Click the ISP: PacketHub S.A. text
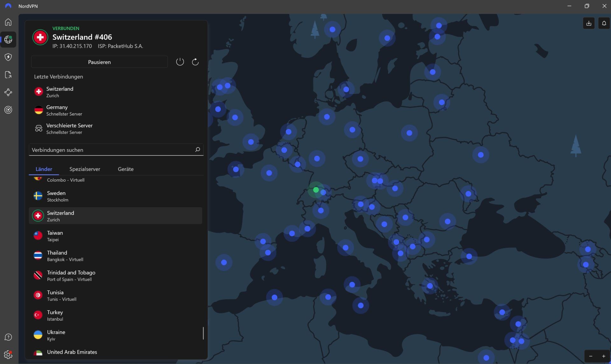 [120, 46]
